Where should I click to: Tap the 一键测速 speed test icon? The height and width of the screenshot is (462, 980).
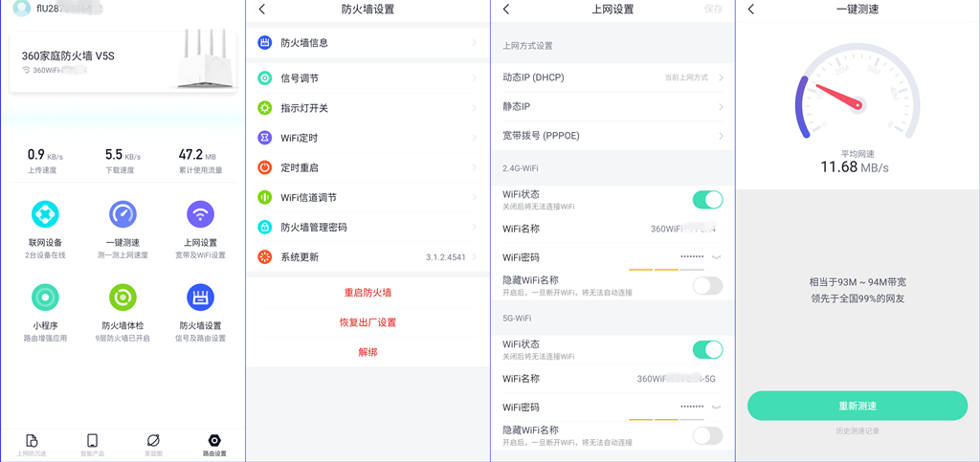click(x=123, y=214)
